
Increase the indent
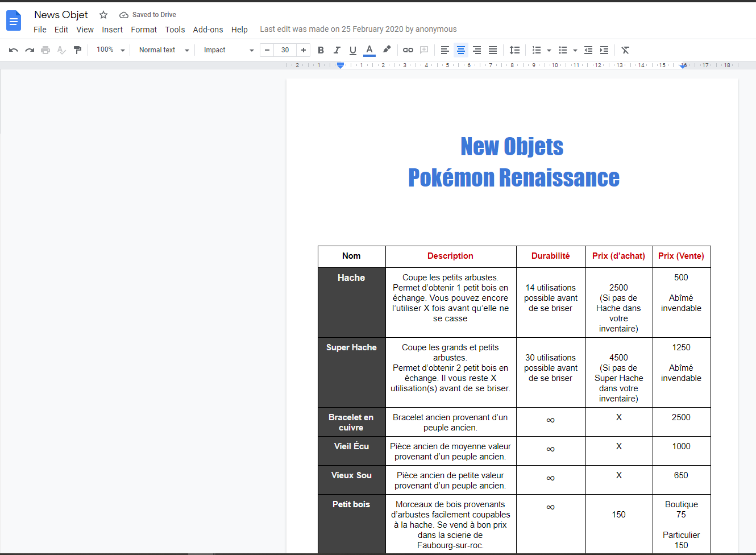coord(604,50)
